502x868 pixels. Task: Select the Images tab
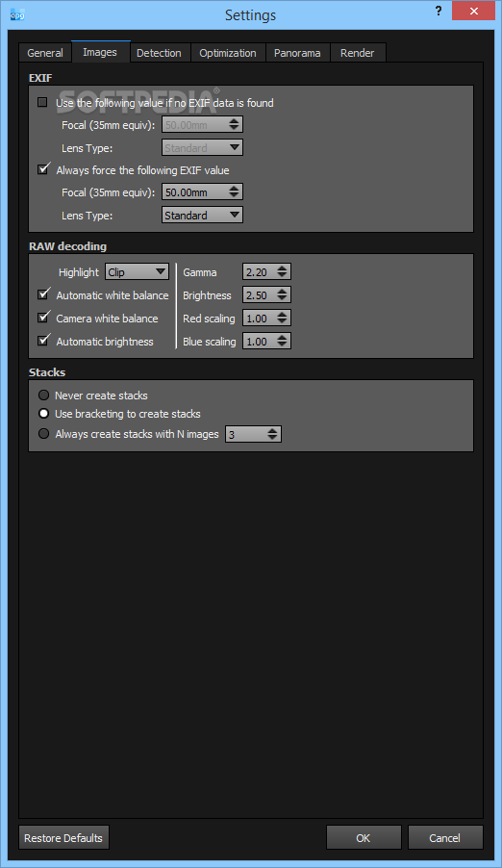pos(100,52)
